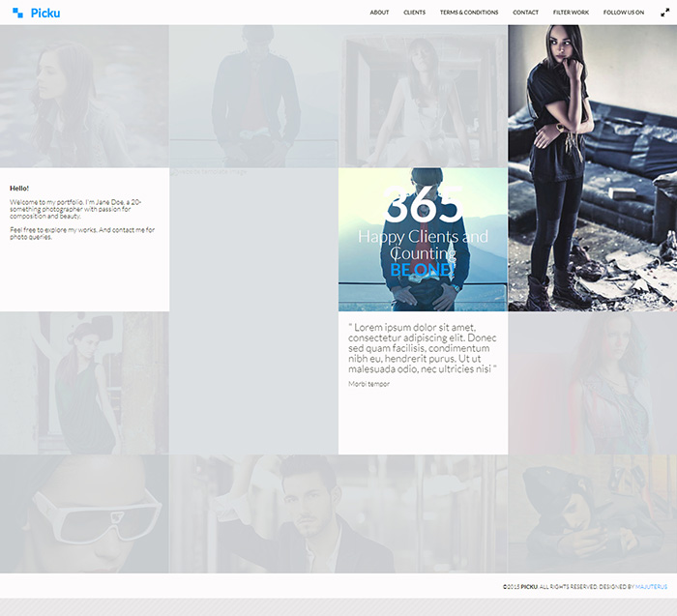The width and height of the screenshot is (677, 616).
Task: Open the Picku home link
Action: 44,13
